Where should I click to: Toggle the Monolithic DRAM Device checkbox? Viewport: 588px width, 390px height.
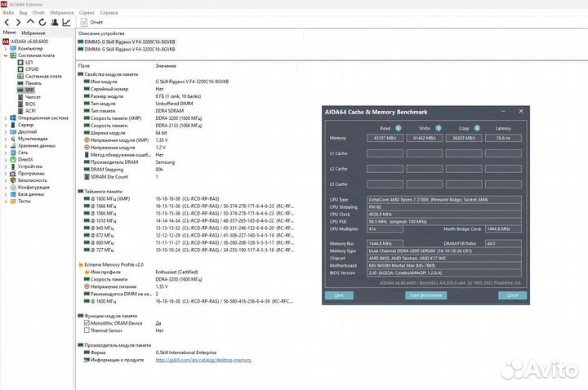pyautogui.click(x=88, y=322)
